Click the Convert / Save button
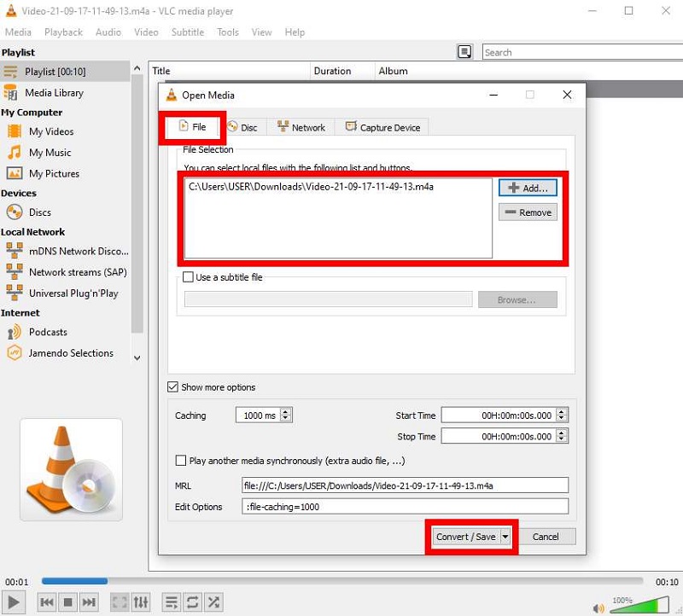This screenshot has width=683, height=616. (x=465, y=537)
